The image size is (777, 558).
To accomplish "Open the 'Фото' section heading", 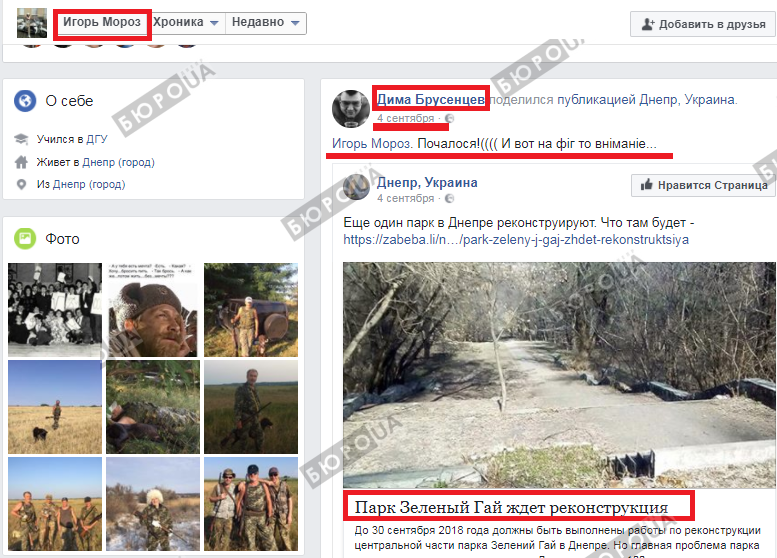I will pyautogui.click(x=62, y=239).
